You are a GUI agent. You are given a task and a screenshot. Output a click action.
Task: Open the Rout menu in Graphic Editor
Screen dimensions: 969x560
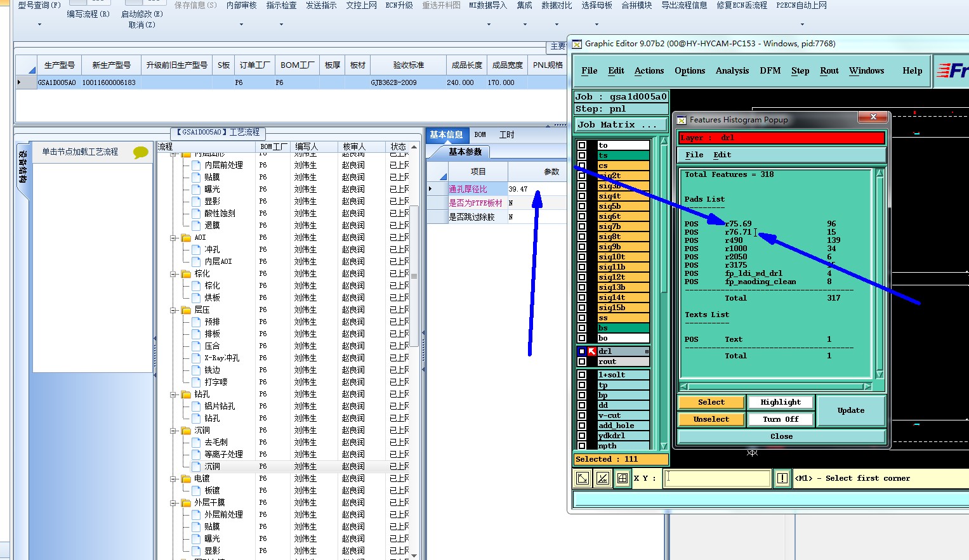coord(829,71)
